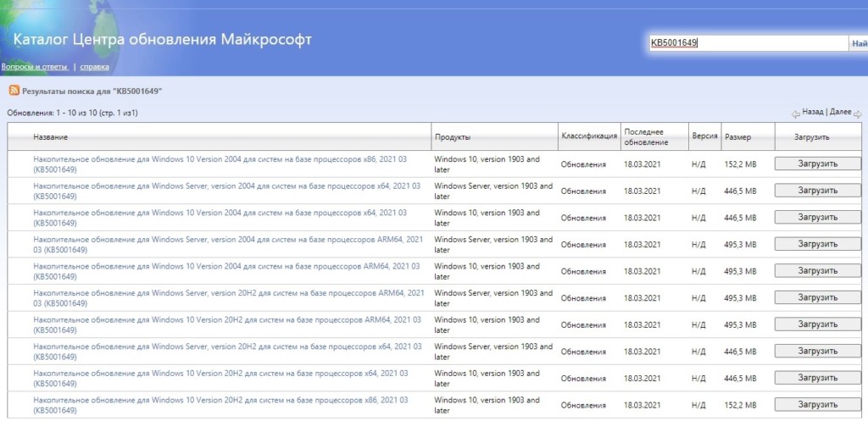Image resolution: width=868 pixels, height=421 pixels.
Task: Open the справка help link
Action: [x=95, y=67]
